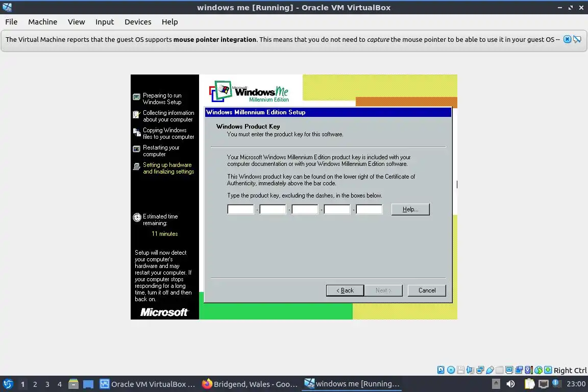588x392 pixels.
Task: Go back with the Back button
Action: (x=345, y=290)
